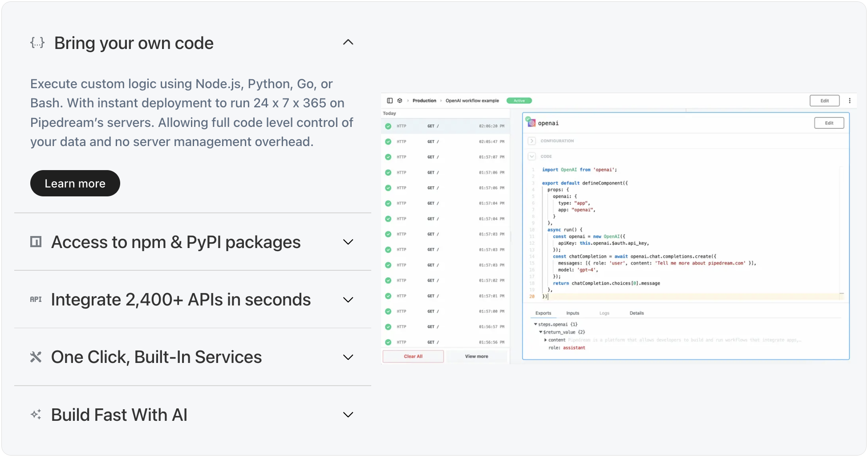This screenshot has height=456, width=868.
Task: Open the Details tab
Action: (x=637, y=313)
